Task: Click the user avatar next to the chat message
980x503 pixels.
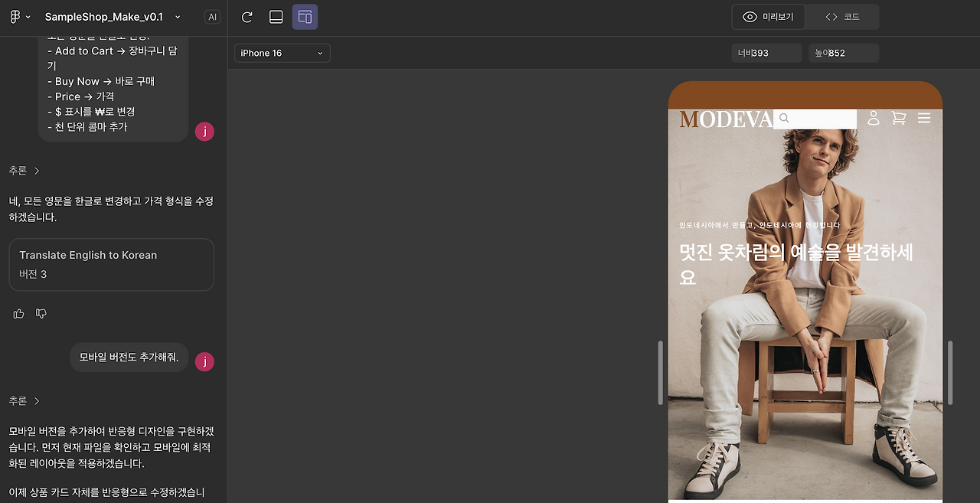Action: click(204, 361)
